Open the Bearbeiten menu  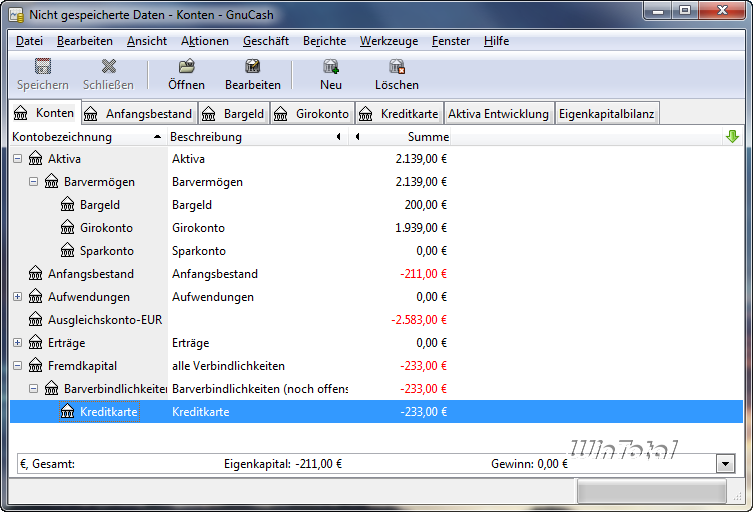pyautogui.click(x=85, y=41)
